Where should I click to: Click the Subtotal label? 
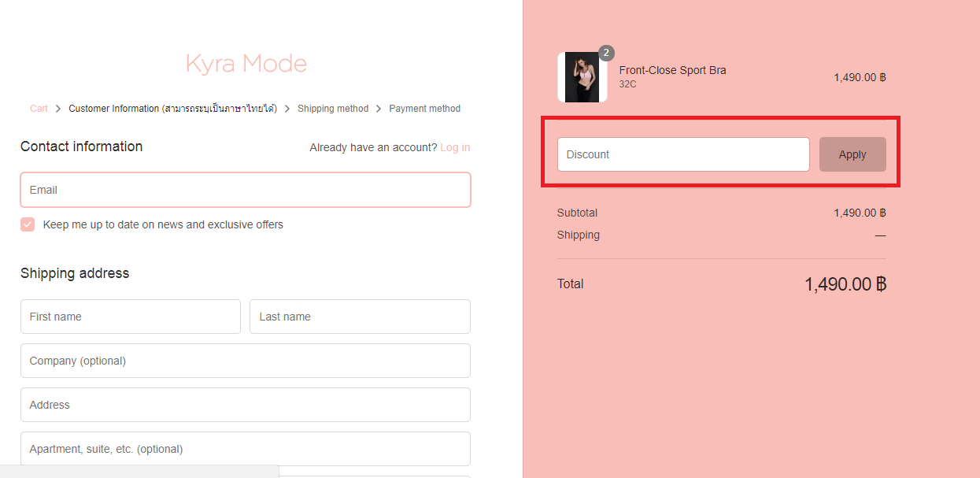[x=577, y=213]
